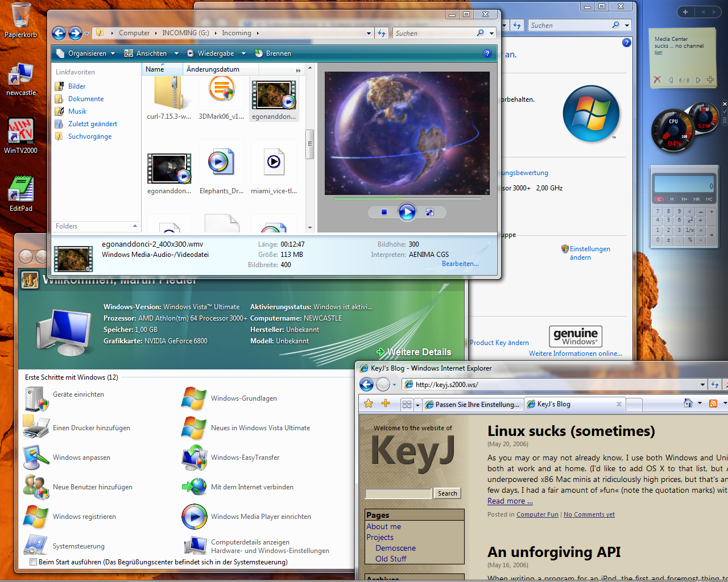
Task: Open the tab list dropdown in Internet Explorer
Action: click(x=417, y=404)
